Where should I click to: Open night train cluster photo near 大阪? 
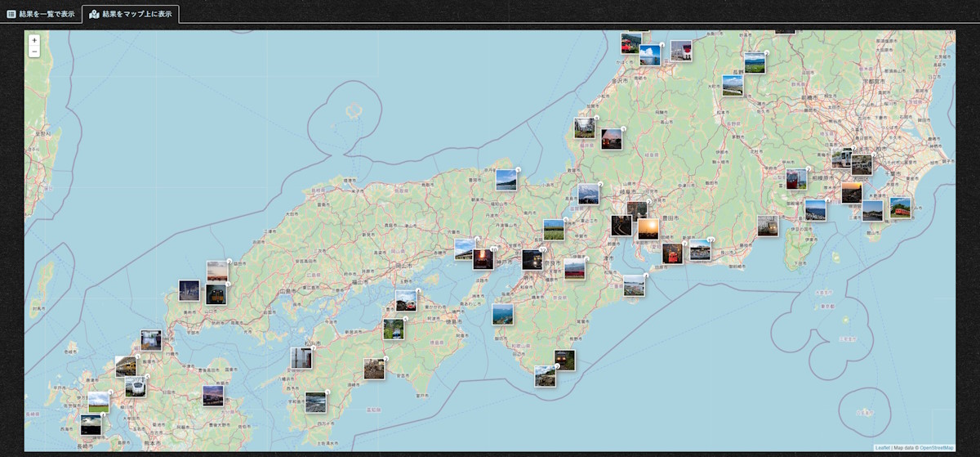click(532, 260)
